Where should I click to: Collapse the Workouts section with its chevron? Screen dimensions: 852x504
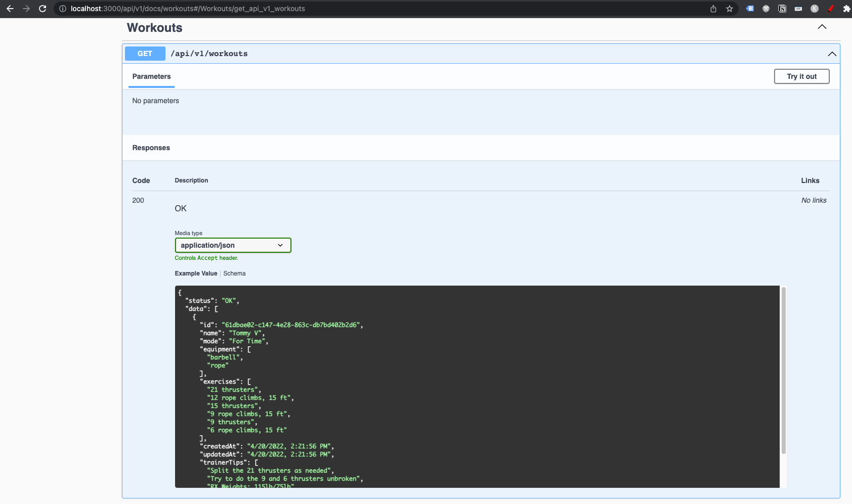(822, 27)
